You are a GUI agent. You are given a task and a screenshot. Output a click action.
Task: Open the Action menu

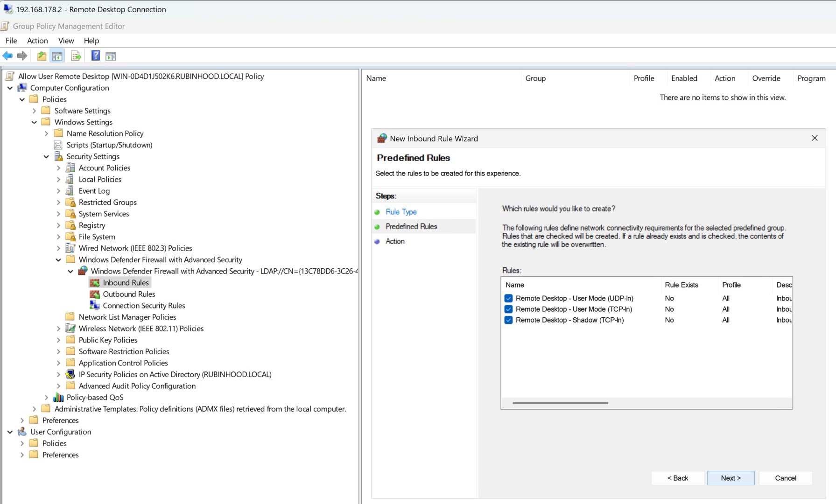tap(37, 41)
